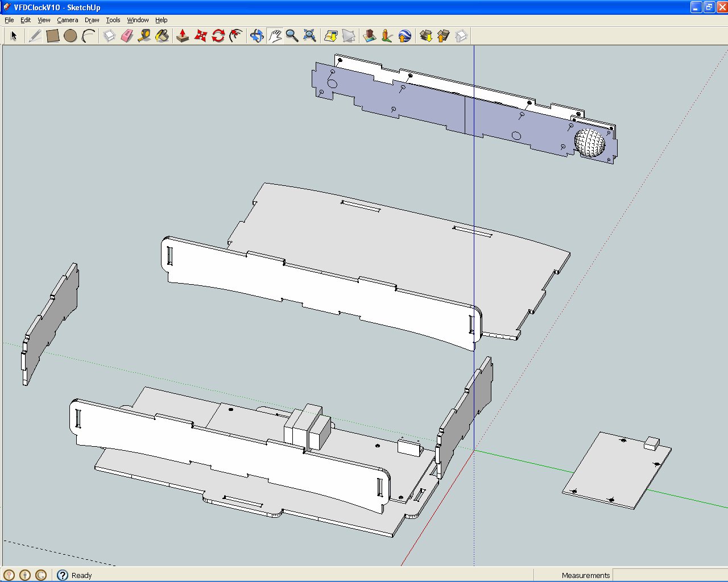The height and width of the screenshot is (582, 728).
Task: Minimize the SketchUp window
Action: coord(696,7)
